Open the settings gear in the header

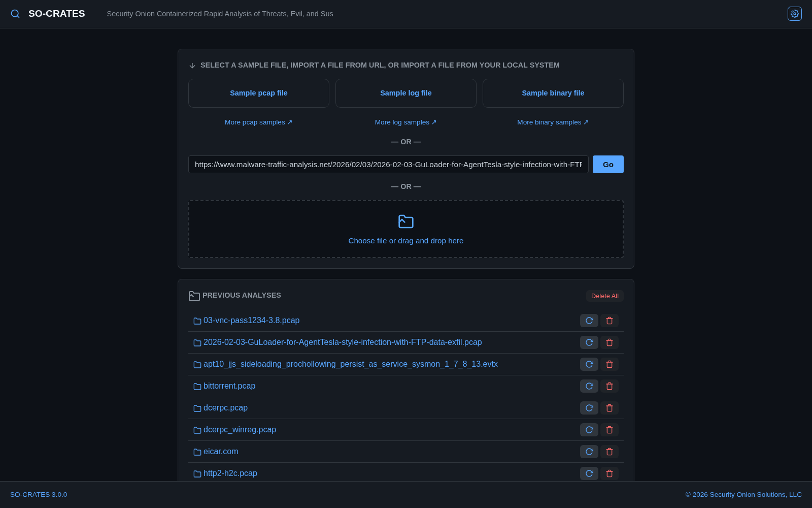coord(795,14)
